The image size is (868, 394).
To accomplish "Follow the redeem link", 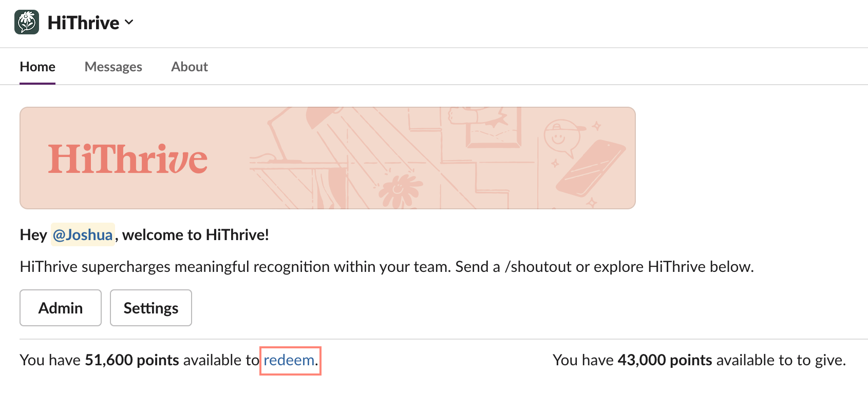I will (x=289, y=360).
